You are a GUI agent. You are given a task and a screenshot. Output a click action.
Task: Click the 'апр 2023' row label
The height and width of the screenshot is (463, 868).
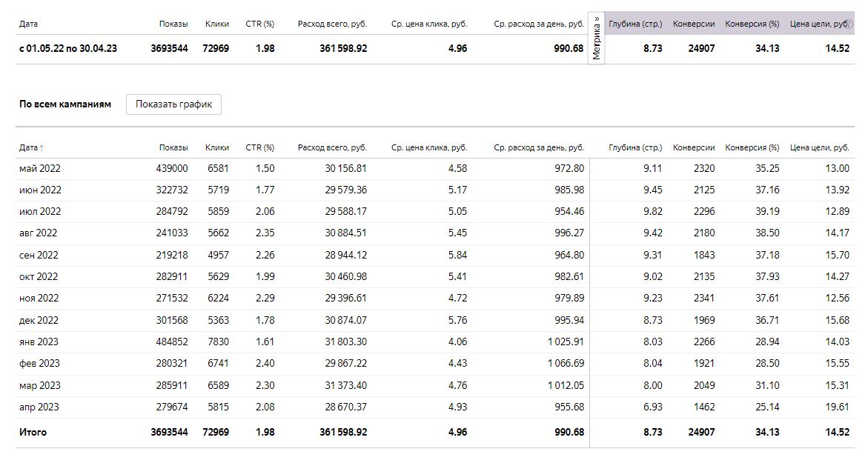[x=39, y=407]
